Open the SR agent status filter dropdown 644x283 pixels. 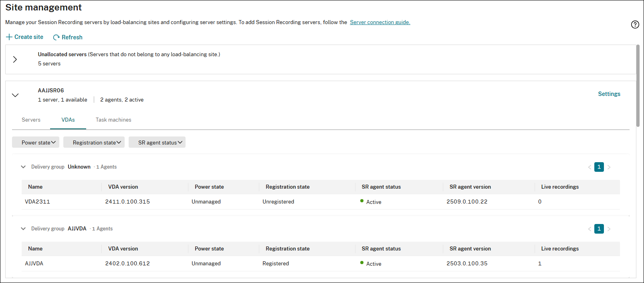pos(157,143)
